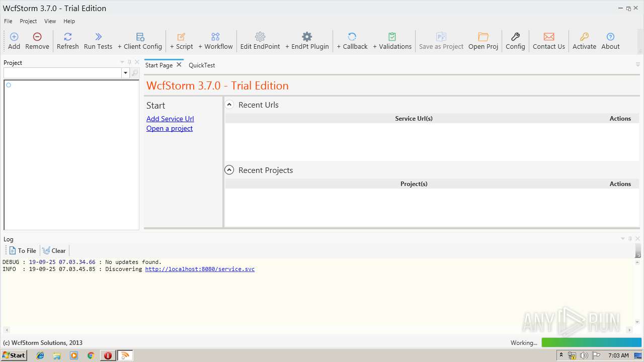Click the volume icon in system tray
Screen dimensions: 644x362
(x=584, y=355)
